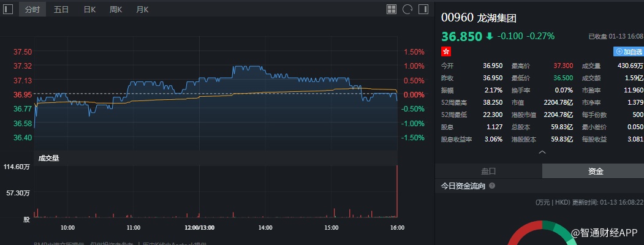Click the 成交量 volume panel header
The image size is (644, 245).
coord(48,158)
